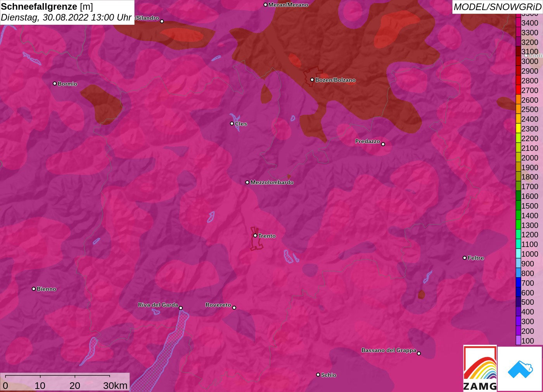
Task: Click the date Dienstag, 30.08.2022 13:00 Uhr
Action: coord(66,17)
